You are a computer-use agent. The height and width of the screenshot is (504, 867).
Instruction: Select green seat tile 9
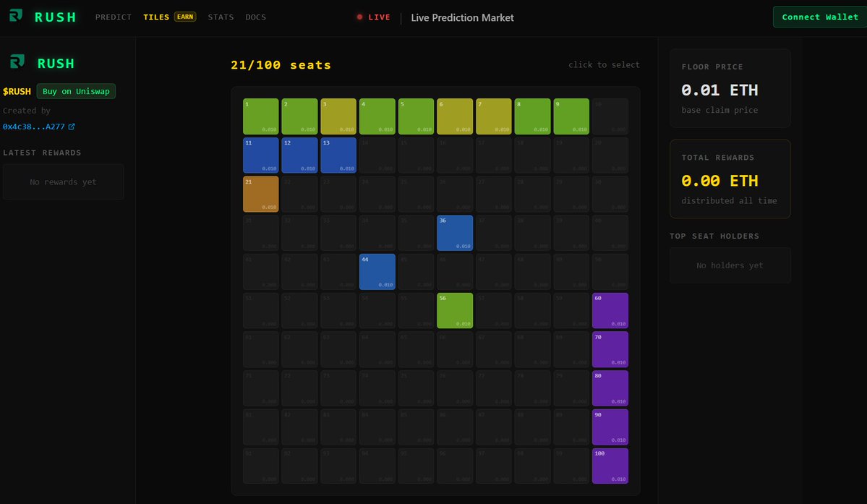(x=571, y=116)
